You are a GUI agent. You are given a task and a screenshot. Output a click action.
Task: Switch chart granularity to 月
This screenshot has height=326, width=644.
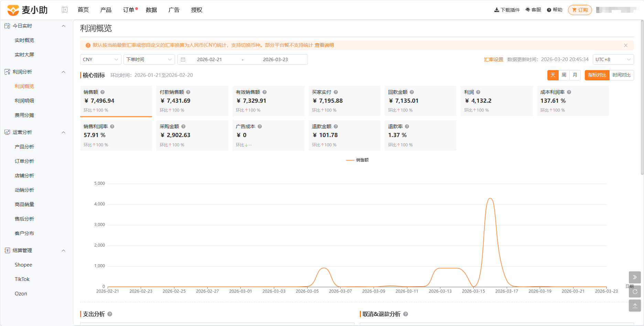(575, 75)
